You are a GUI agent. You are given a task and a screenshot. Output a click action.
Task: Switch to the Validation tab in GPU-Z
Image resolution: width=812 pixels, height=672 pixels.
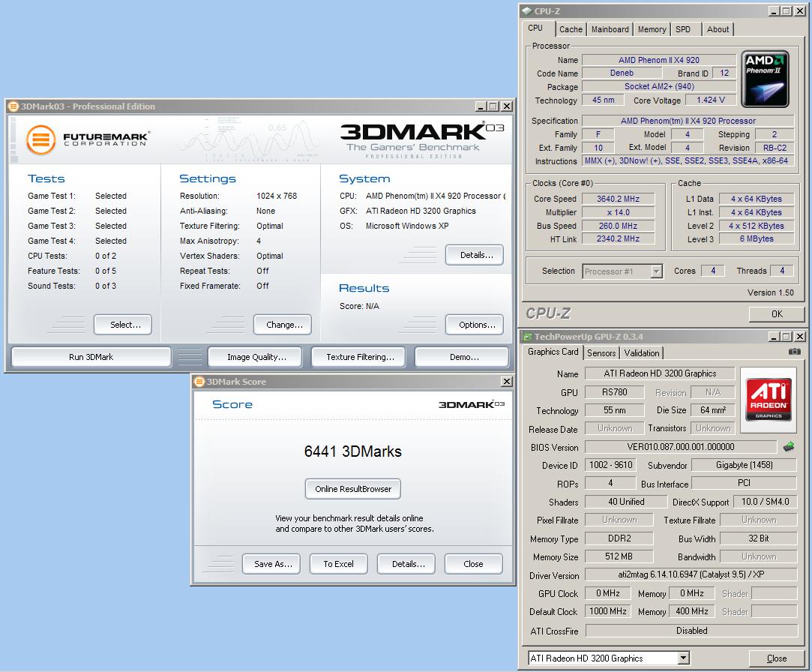pyautogui.click(x=642, y=352)
